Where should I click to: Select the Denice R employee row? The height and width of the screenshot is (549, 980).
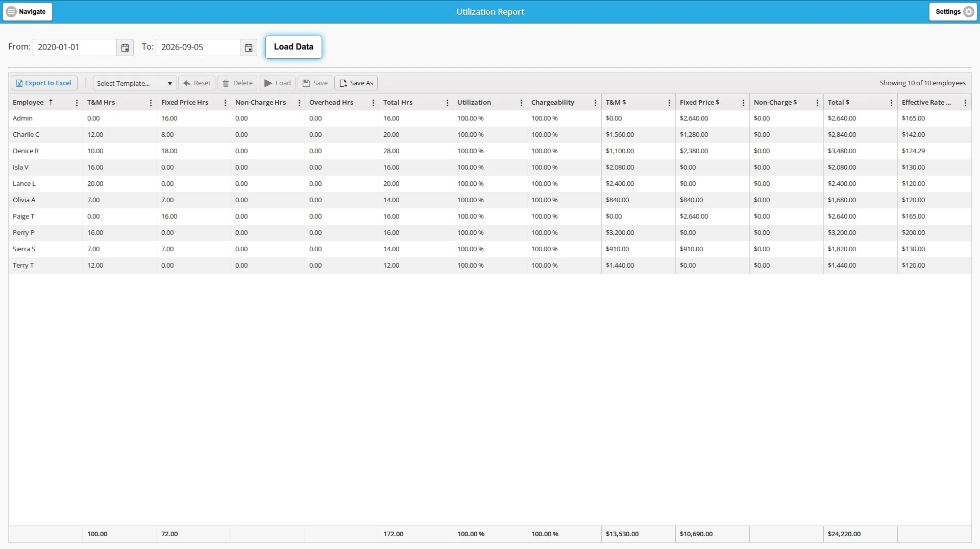coord(490,151)
